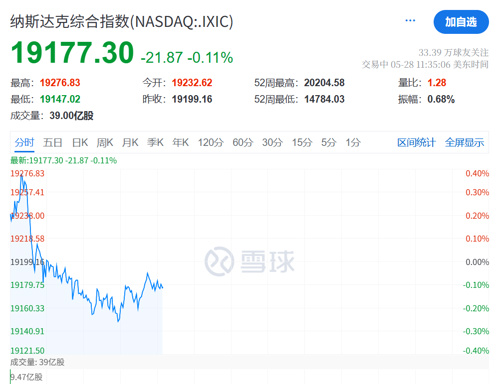Viewport: 500px width, 384px height.
Task: Show the 30分 interval chart
Action: click(272, 143)
